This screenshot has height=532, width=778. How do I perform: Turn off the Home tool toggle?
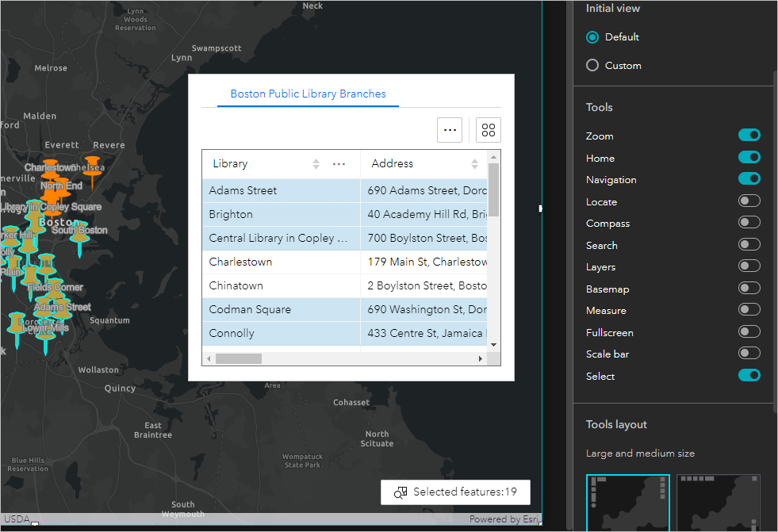tap(749, 157)
